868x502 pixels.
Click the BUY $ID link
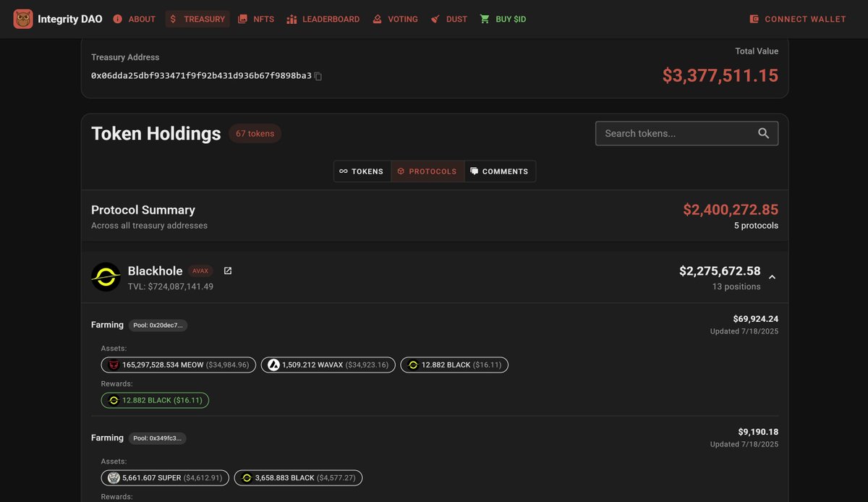pyautogui.click(x=503, y=19)
